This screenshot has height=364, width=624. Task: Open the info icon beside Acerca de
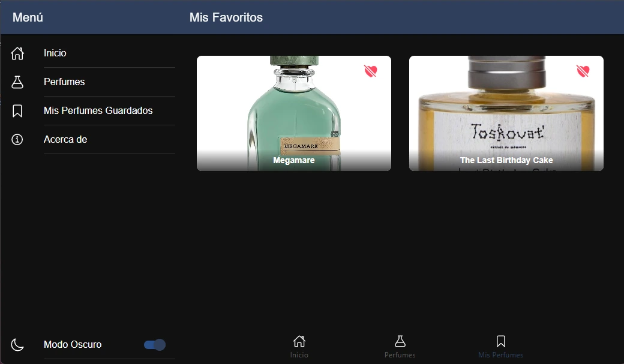(17, 139)
